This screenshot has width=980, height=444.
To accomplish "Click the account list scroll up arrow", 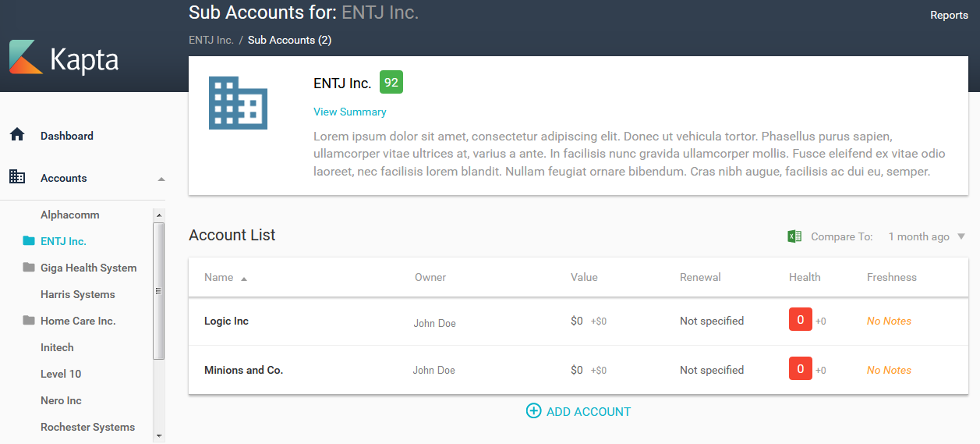I will [159, 215].
